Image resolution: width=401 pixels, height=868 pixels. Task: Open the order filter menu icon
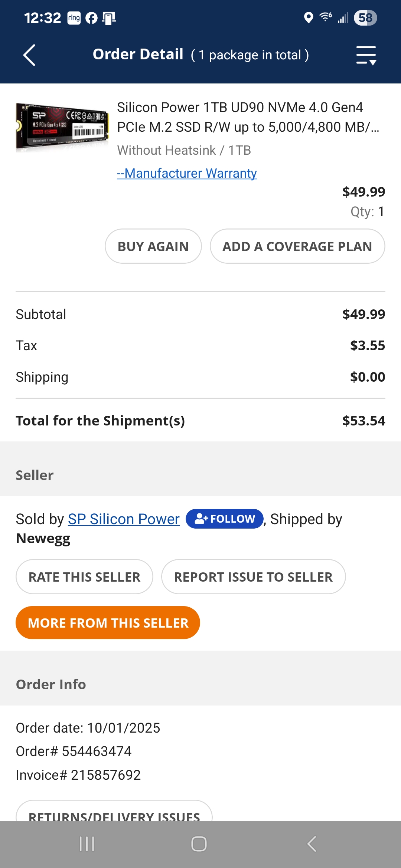pos(366,55)
